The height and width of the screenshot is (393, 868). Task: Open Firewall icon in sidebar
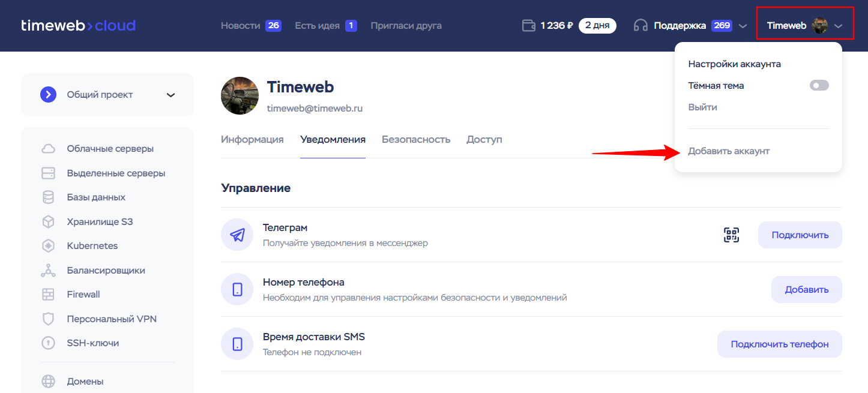(x=48, y=295)
